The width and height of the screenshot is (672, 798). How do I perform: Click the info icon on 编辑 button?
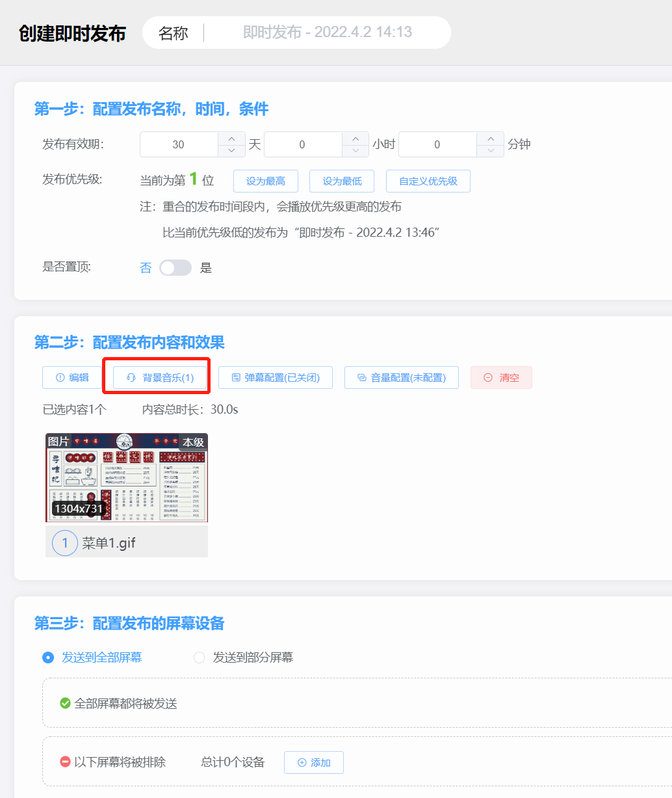tap(60, 378)
